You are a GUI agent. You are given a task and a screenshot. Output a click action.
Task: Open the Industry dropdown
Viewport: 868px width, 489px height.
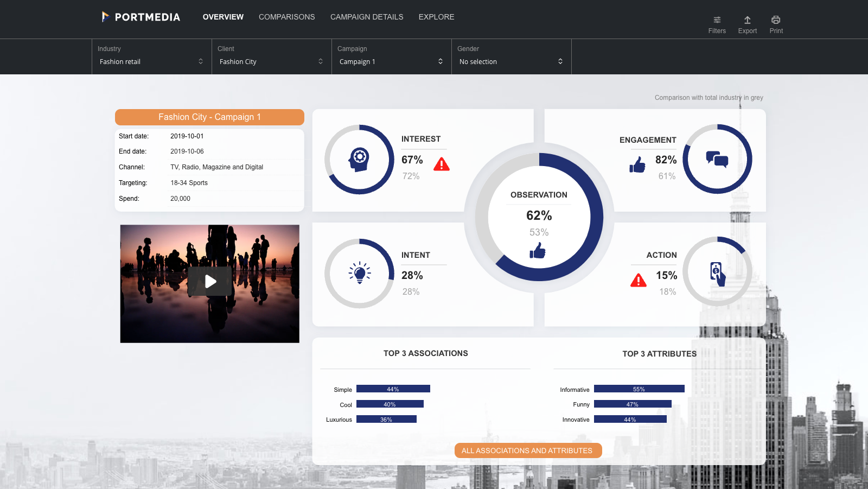tap(151, 61)
